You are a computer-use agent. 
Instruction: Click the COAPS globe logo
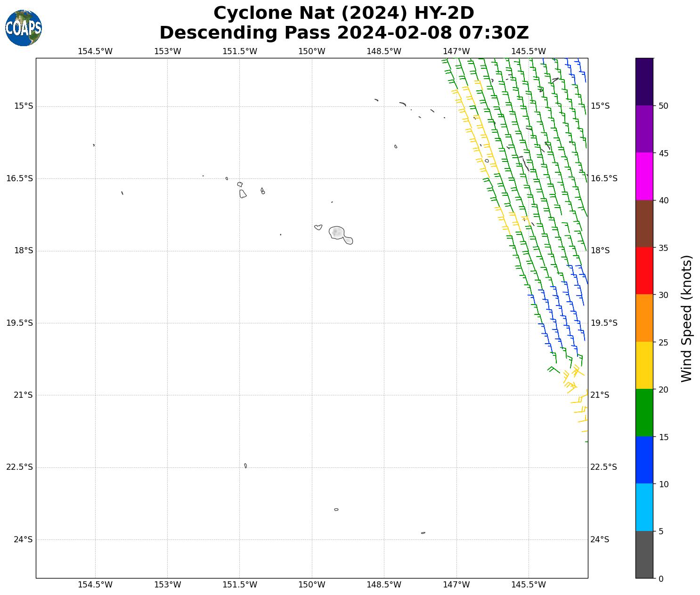24,28
